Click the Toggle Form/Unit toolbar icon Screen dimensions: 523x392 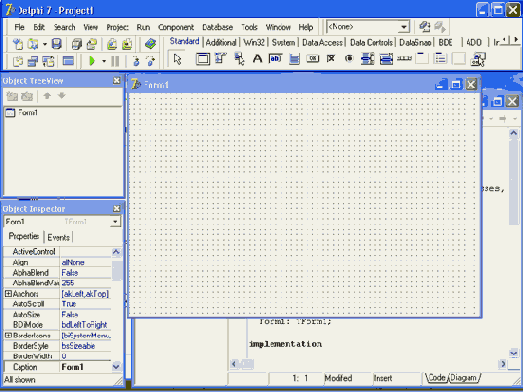(48, 61)
